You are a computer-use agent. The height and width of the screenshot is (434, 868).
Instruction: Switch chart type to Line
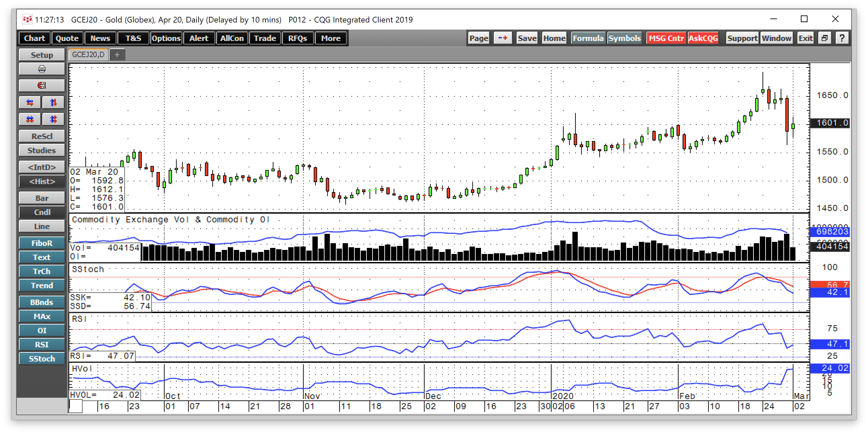42,226
